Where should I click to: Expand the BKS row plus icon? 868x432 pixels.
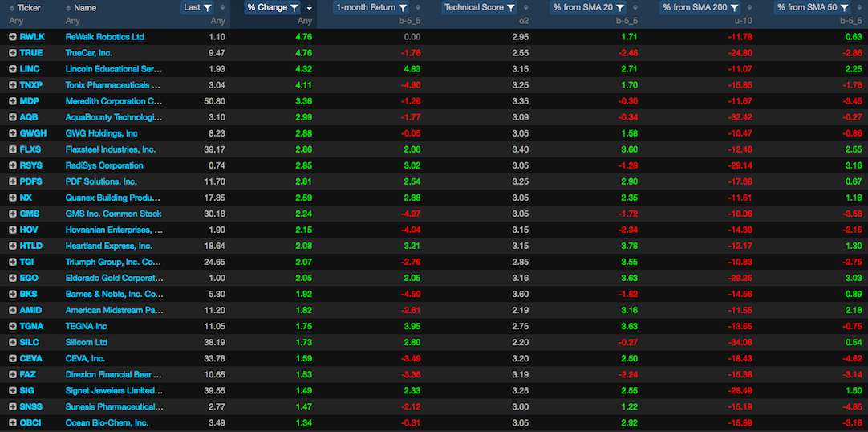pos(13,294)
